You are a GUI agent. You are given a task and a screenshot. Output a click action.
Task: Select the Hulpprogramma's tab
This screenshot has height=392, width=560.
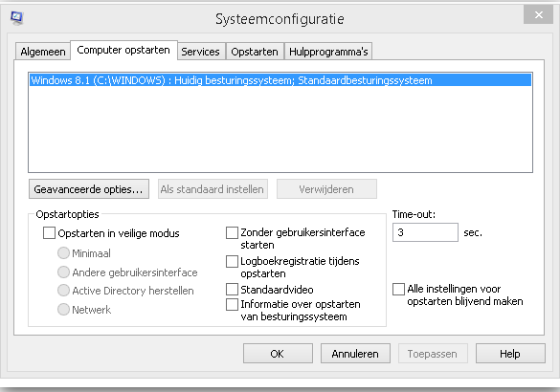click(328, 52)
